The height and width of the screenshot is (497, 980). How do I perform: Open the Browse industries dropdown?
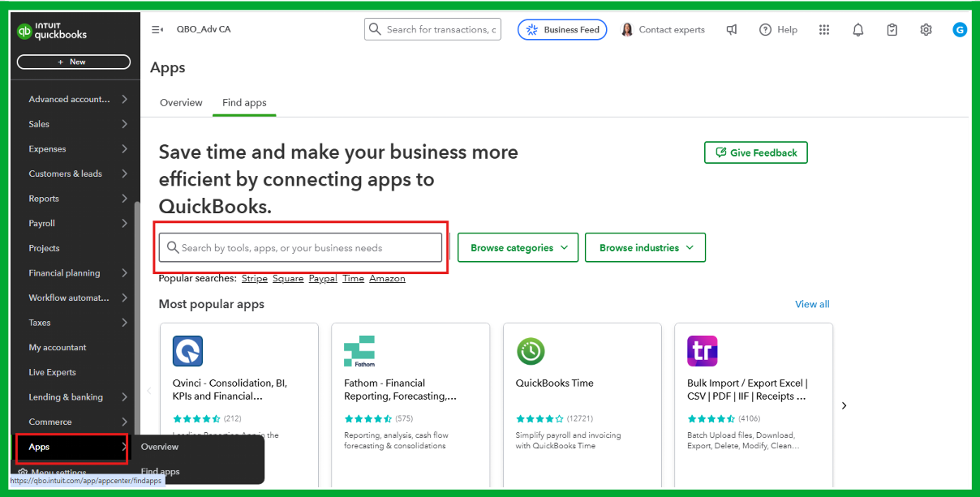[x=645, y=247]
